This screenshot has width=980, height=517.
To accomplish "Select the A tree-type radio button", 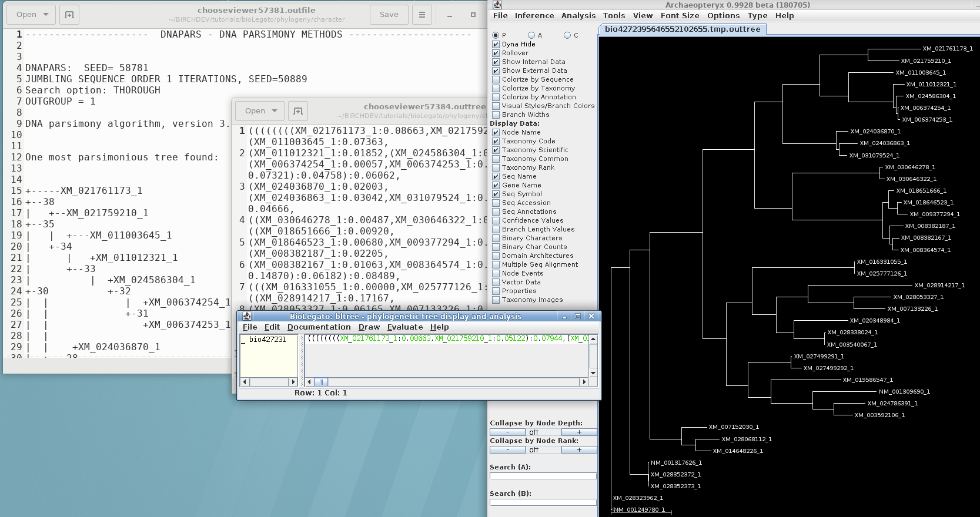I will [x=531, y=35].
